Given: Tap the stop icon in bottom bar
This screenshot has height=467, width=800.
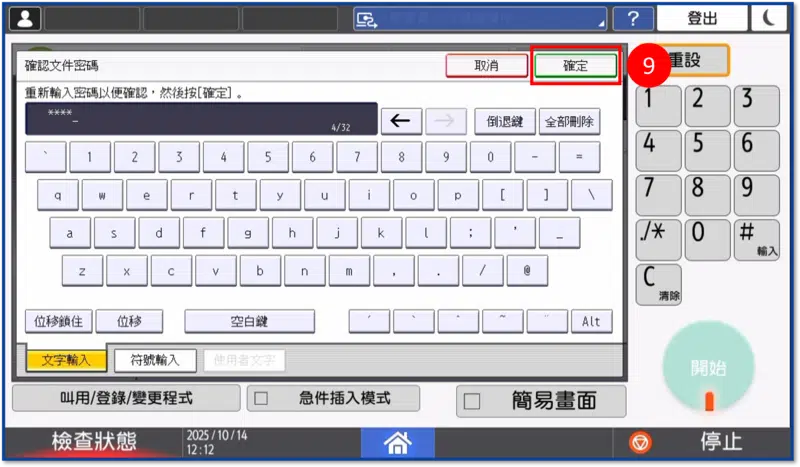Looking at the screenshot, I should pos(640,442).
